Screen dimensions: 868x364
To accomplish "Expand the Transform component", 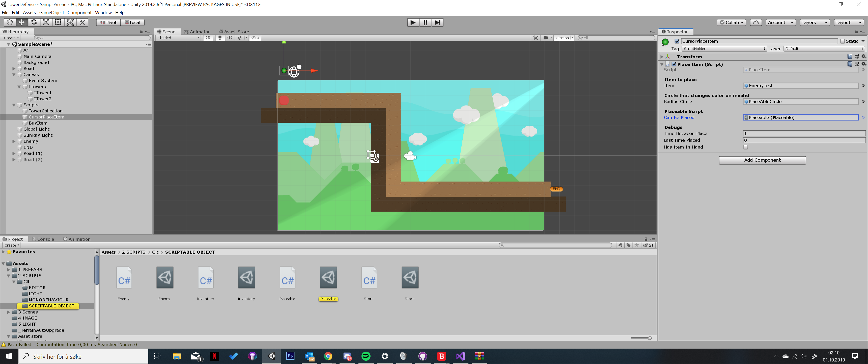I will (x=662, y=57).
